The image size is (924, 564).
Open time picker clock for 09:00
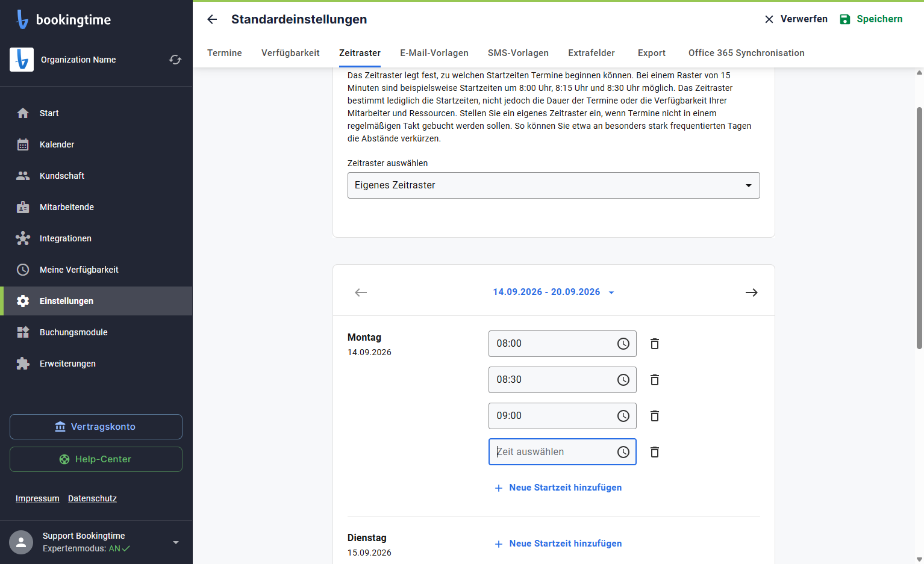tap(623, 416)
